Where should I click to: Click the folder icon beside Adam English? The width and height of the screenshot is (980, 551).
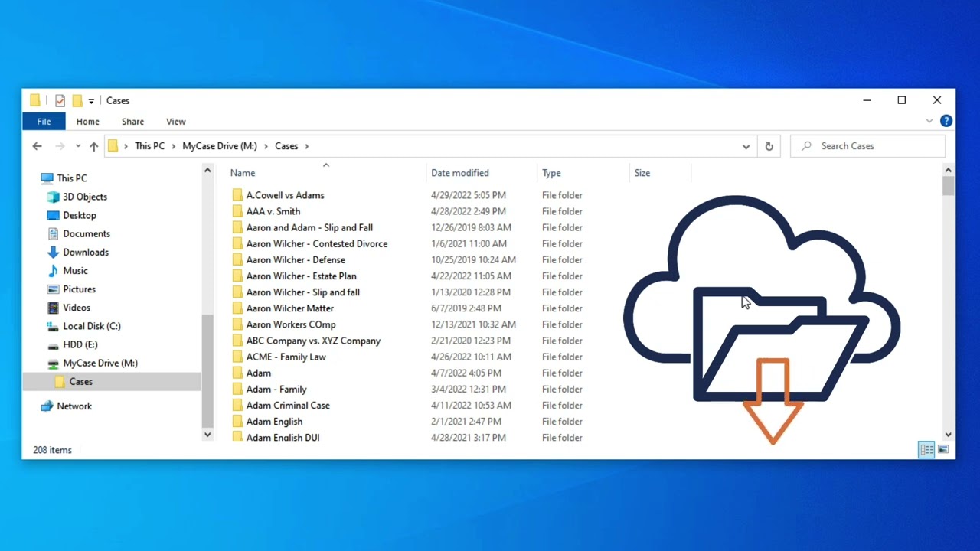(x=237, y=421)
